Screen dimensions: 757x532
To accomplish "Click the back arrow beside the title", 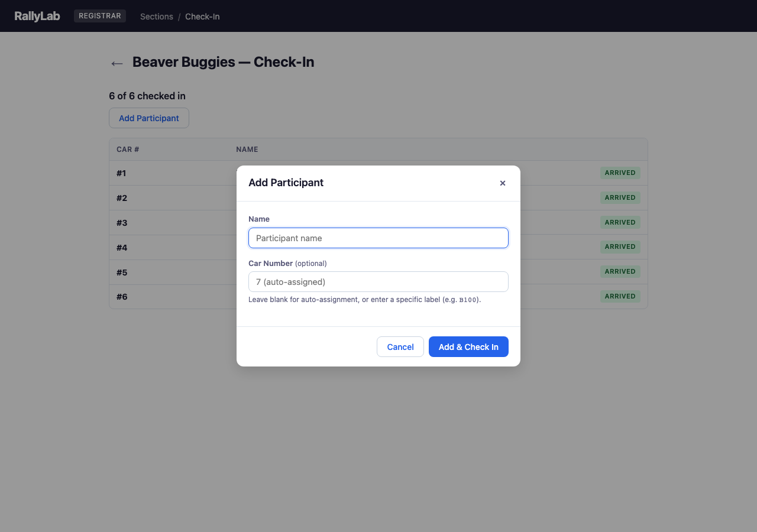I will point(117,63).
